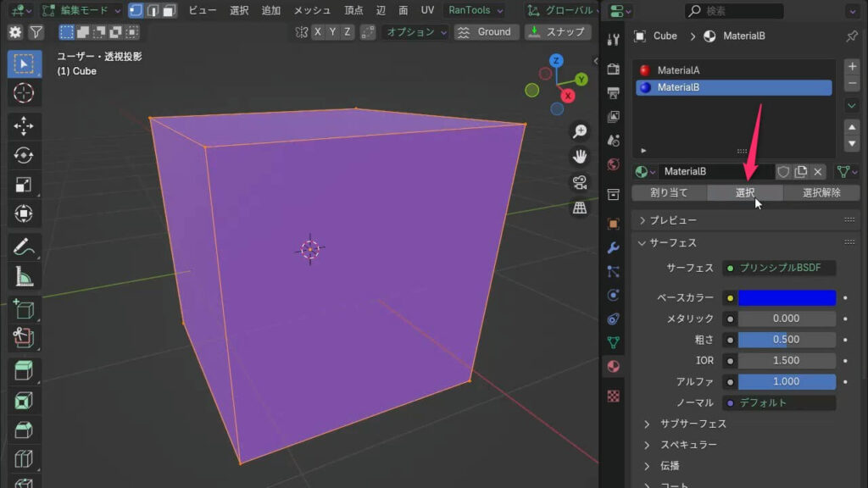Image resolution: width=868 pixels, height=488 pixels.
Task: Open the グローバル orientation dropdown
Action: 561,10
